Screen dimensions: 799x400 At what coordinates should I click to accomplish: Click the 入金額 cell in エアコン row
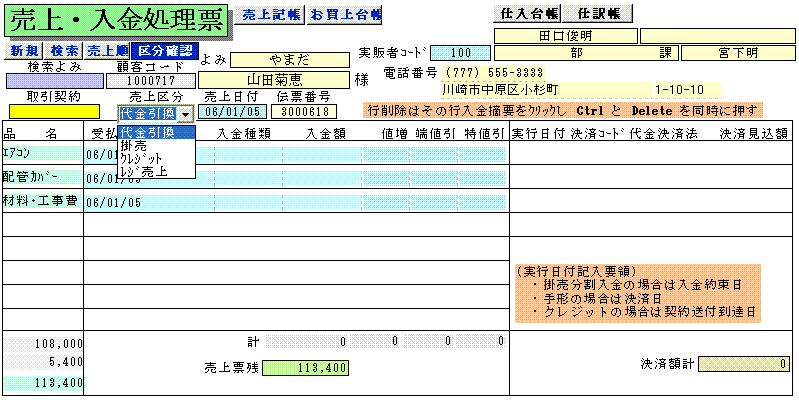(322, 155)
